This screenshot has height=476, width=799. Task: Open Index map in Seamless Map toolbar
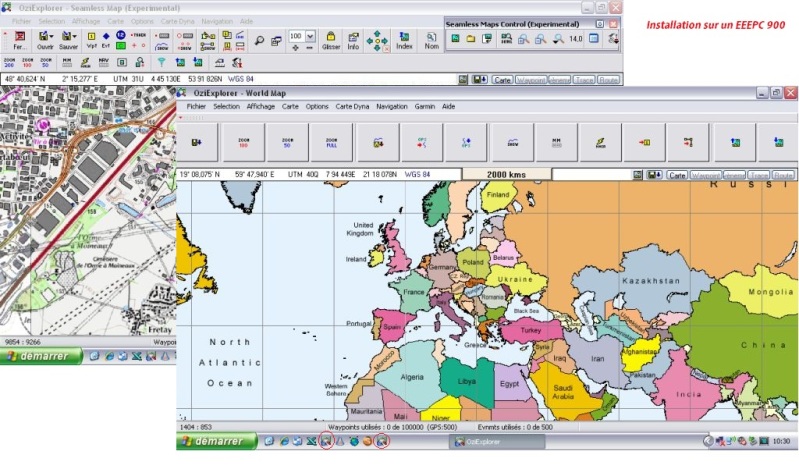(x=404, y=40)
